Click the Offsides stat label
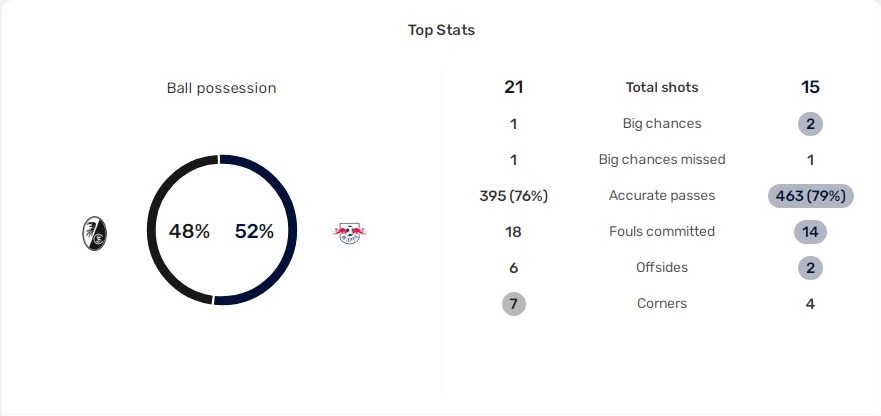 click(662, 268)
